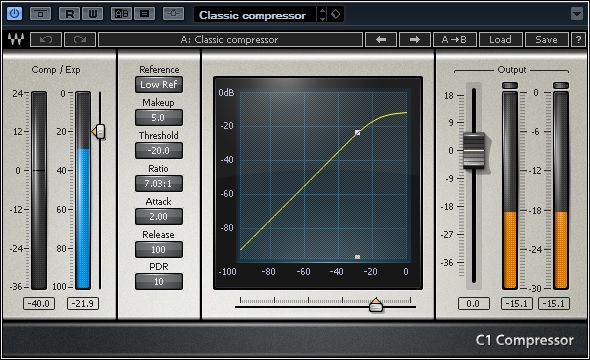The width and height of the screenshot is (590, 360).
Task: Click the left -15.1 output peak readout
Action: click(517, 304)
